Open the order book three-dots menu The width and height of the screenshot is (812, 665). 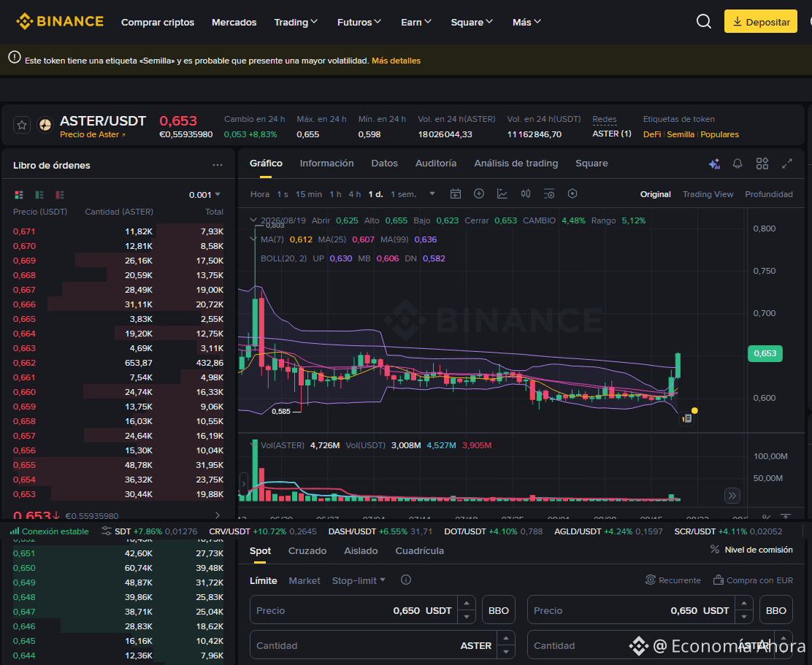point(218,165)
